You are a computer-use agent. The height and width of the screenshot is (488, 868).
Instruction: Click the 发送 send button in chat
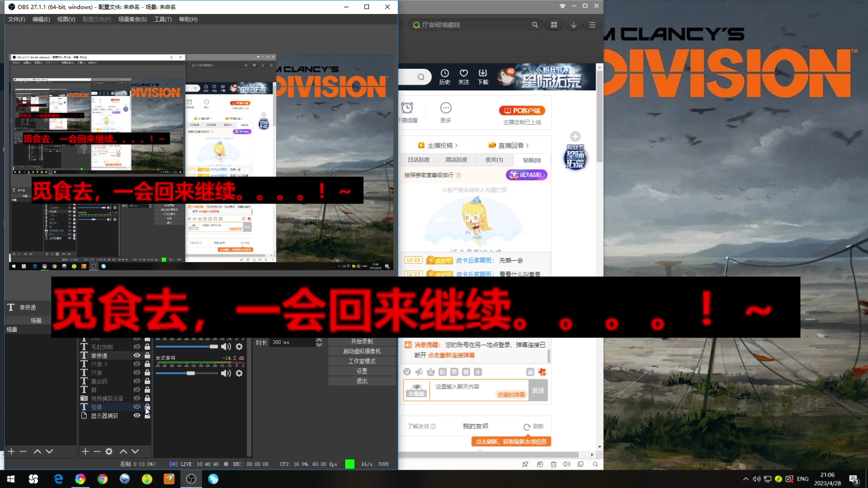(x=538, y=390)
